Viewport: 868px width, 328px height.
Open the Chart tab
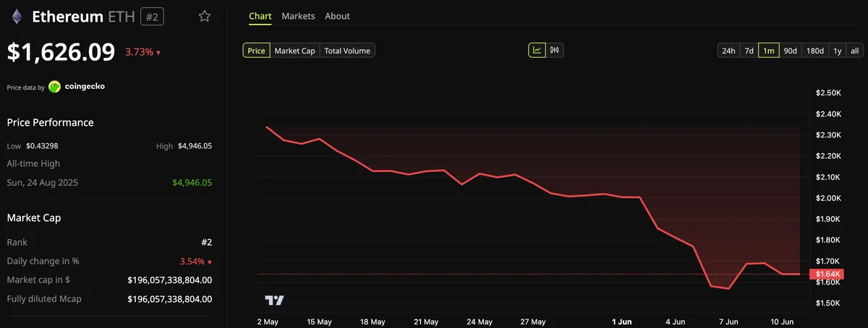click(260, 16)
